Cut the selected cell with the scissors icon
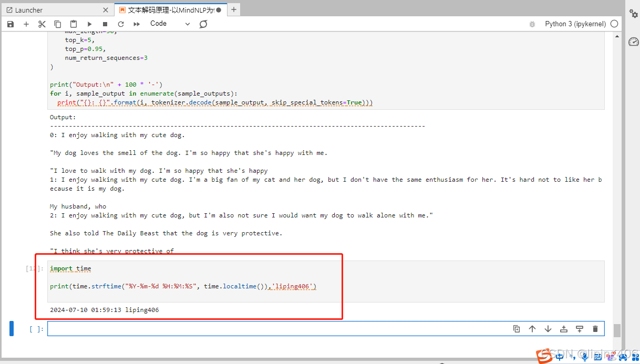 pos(42,24)
